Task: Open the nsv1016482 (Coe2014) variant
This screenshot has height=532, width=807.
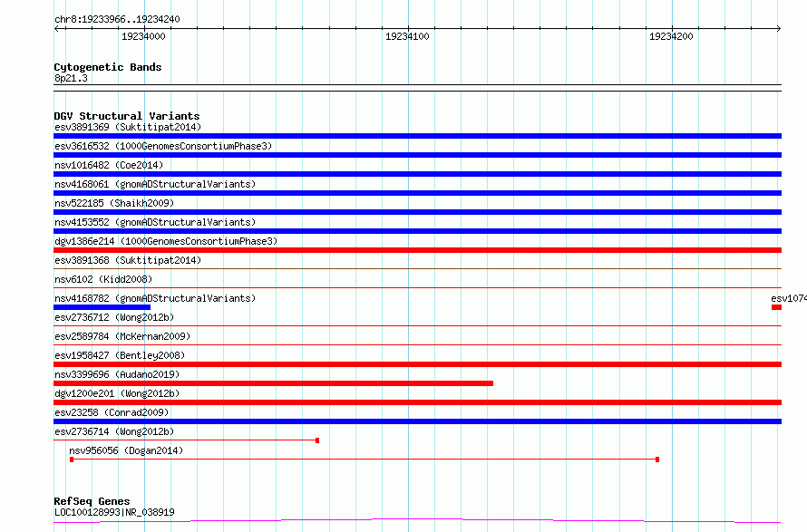Action: click(x=109, y=165)
